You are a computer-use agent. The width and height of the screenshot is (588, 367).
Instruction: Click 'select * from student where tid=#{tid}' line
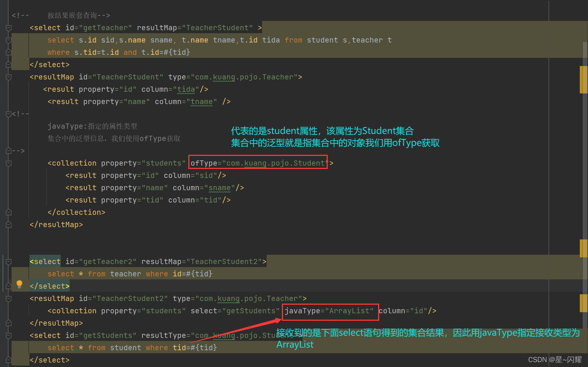(x=132, y=348)
